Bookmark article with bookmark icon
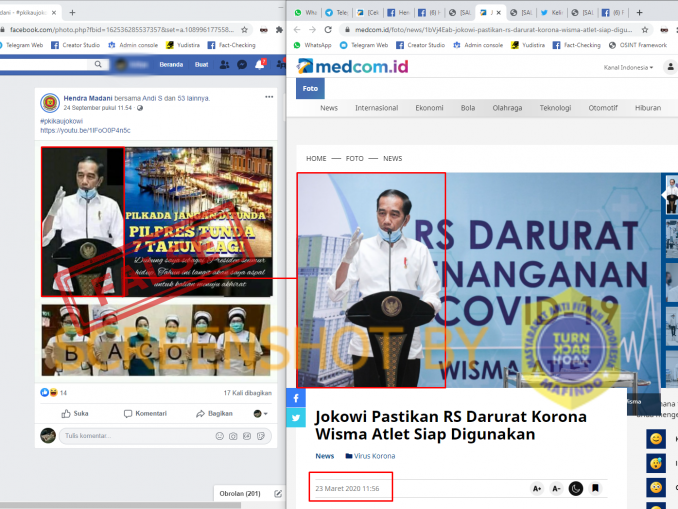This screenshot has height=509, width=678. coord(595,488)
